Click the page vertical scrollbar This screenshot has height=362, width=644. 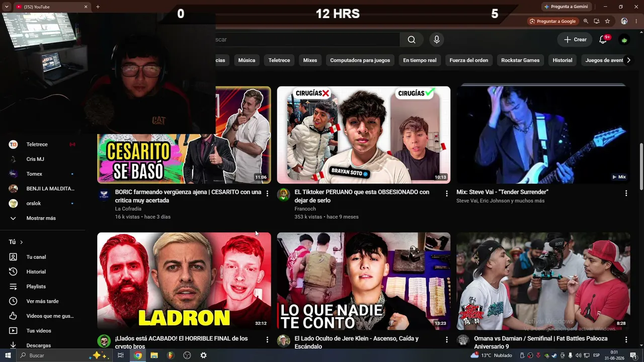[x=641, y=166]
